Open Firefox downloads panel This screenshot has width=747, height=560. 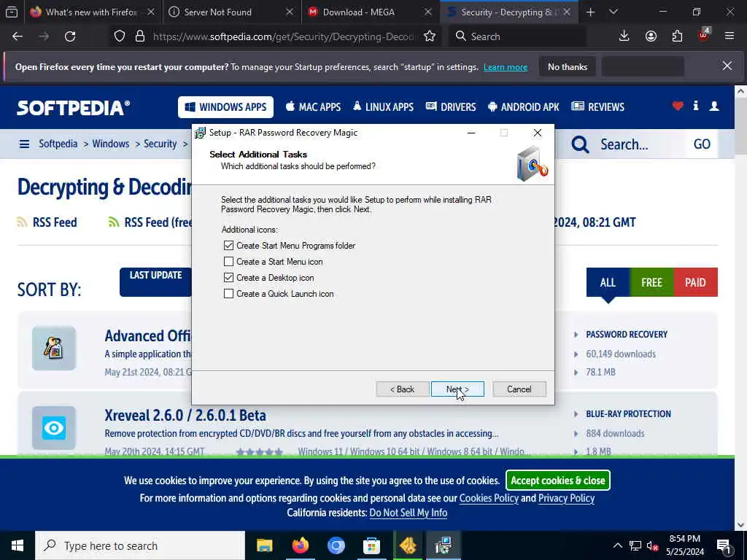click(x=624, y=36)
